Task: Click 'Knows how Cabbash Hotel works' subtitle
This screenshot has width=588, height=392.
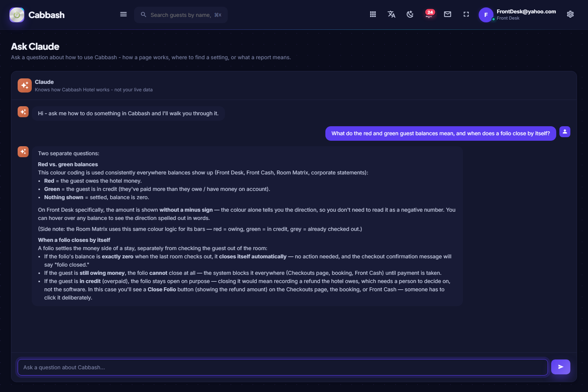Action: [94, 90]
